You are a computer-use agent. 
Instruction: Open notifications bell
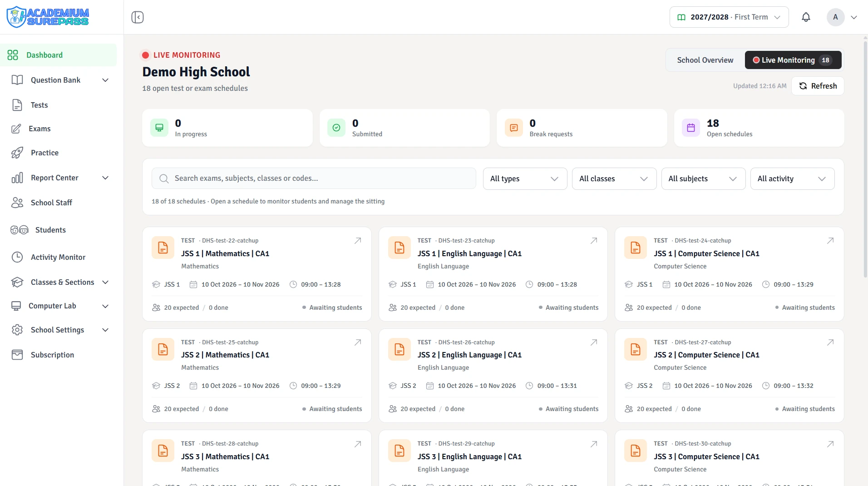click(x=806, y=17)
